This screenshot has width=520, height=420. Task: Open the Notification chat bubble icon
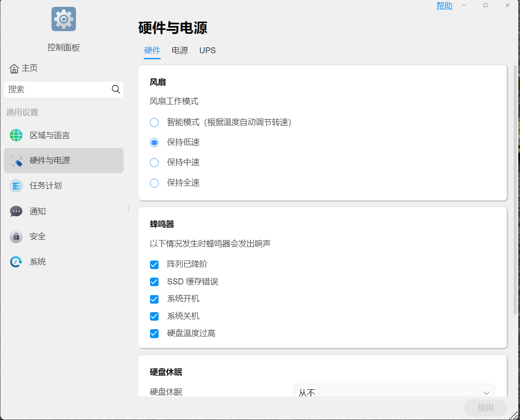coord(16,211)
